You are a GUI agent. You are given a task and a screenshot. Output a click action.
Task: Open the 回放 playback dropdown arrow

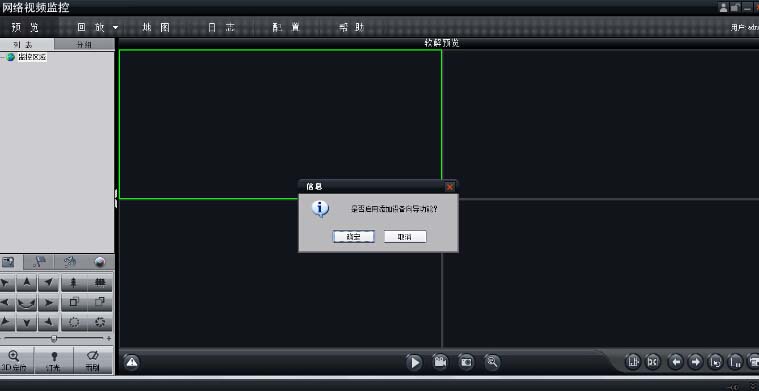115,28
